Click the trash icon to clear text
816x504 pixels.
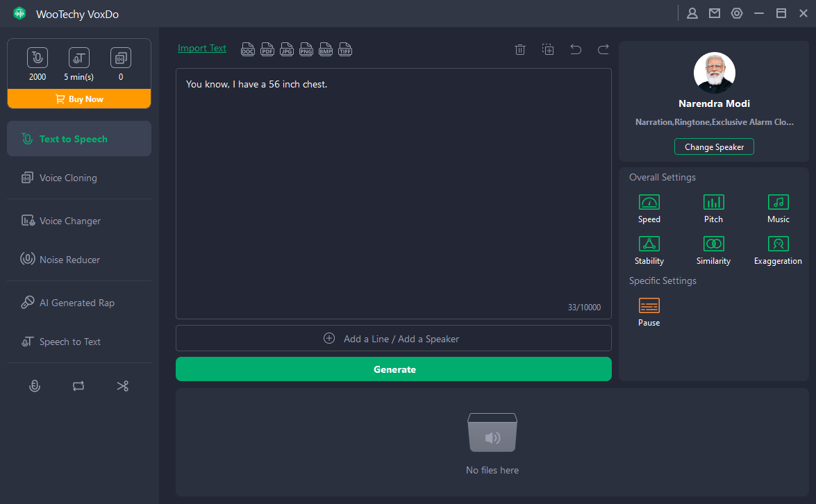click(519, 49)
